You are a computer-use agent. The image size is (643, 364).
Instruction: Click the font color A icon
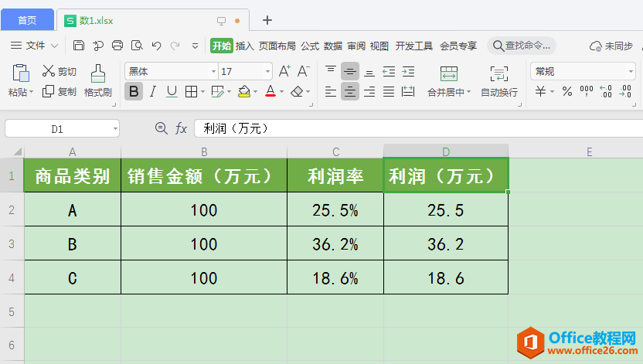coord(270,91)
